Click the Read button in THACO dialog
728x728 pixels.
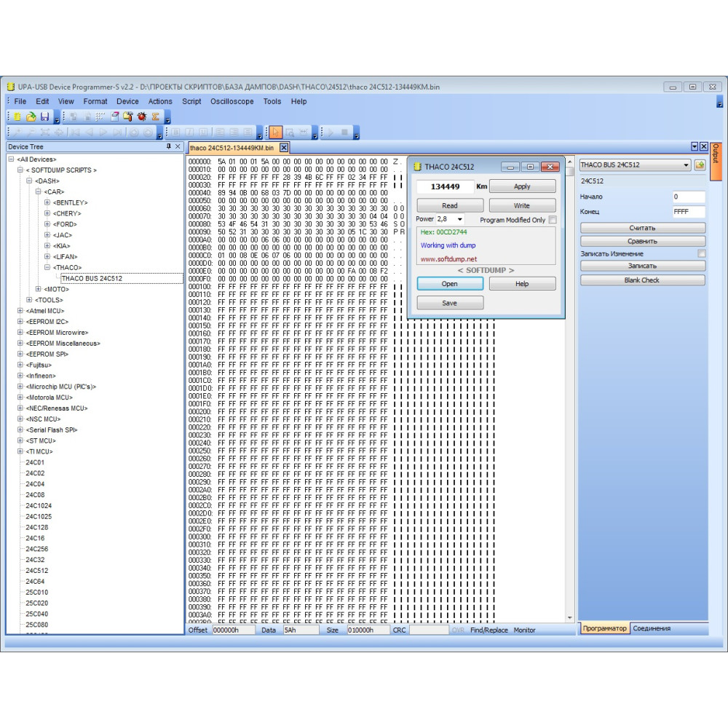(449, 205)
